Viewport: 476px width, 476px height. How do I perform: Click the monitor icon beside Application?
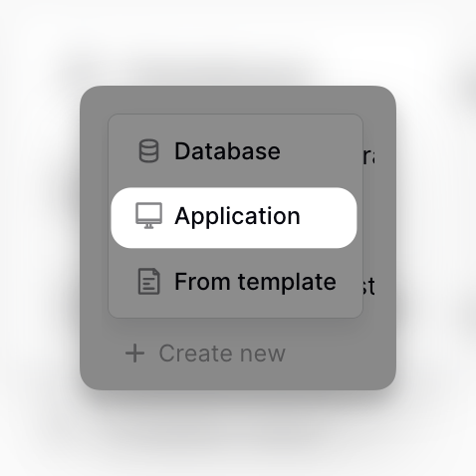[148, 216]
